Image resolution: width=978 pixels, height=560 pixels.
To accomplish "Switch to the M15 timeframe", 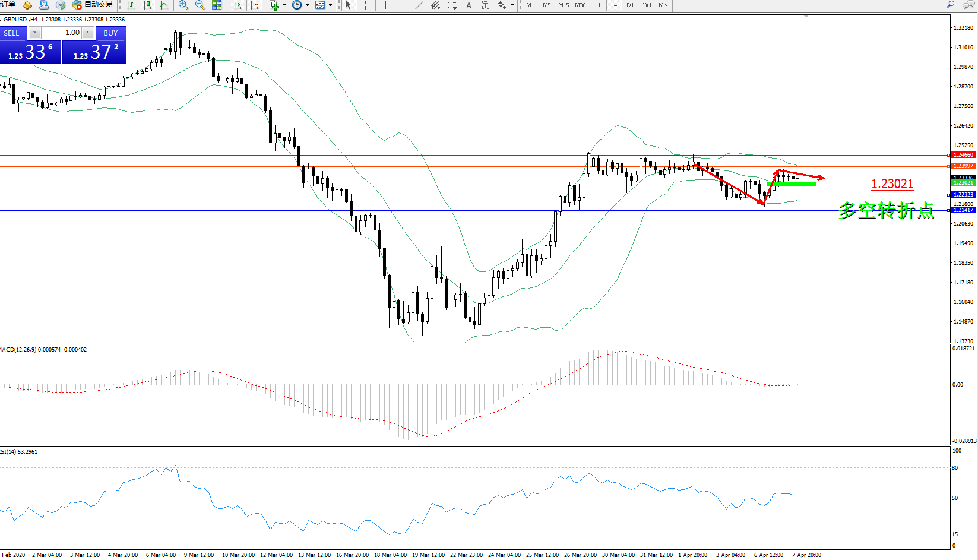I will (563, 5).
